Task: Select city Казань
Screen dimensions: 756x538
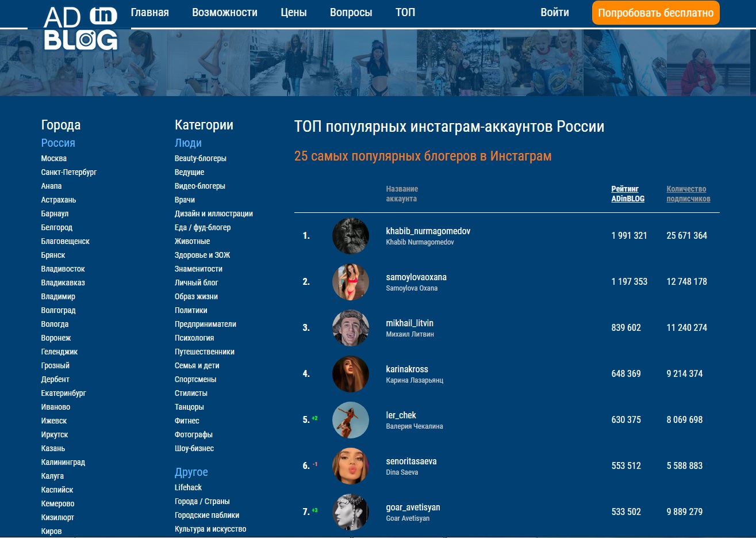Action: pyautogui.click(x=53, y=448)
